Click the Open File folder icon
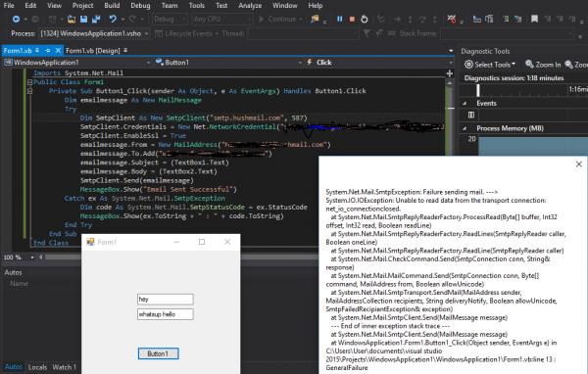This screenshot has height=374, width=588. coord(72,20)
